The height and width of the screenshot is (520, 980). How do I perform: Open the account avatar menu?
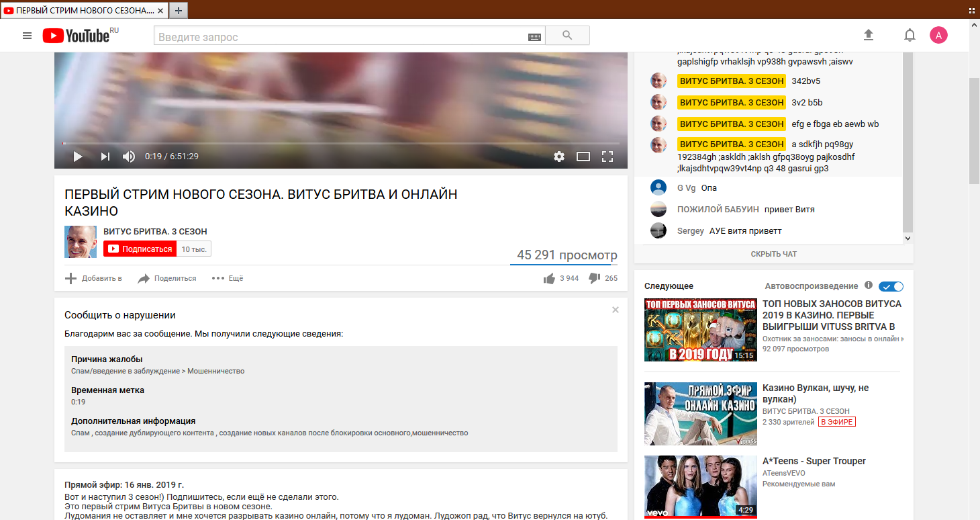[x=938, y=35]
